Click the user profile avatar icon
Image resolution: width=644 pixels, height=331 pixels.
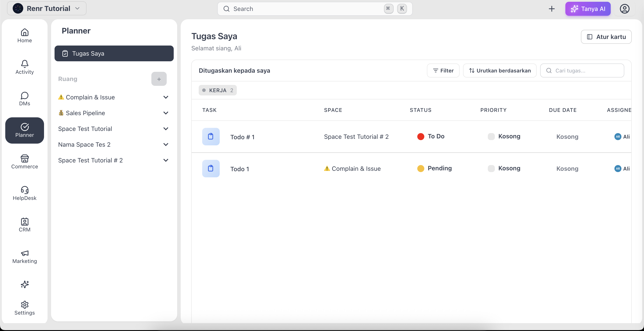tap(625, 9)
